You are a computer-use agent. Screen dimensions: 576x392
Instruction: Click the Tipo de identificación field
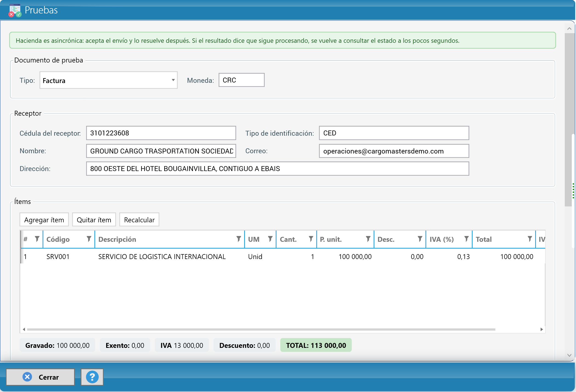tap(394, 133)
